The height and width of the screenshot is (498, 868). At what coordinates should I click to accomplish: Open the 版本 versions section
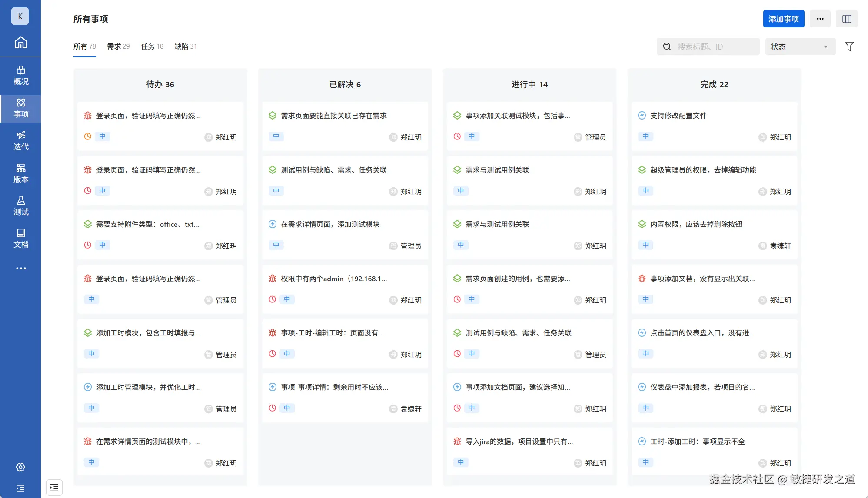pyautogui.click(x=20, y=173)
